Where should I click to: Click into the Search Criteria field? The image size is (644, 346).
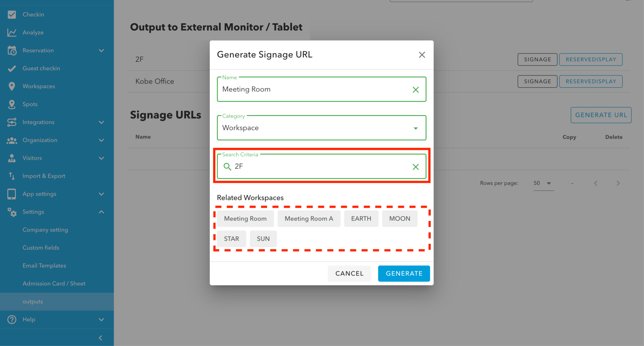pos(320,167)
